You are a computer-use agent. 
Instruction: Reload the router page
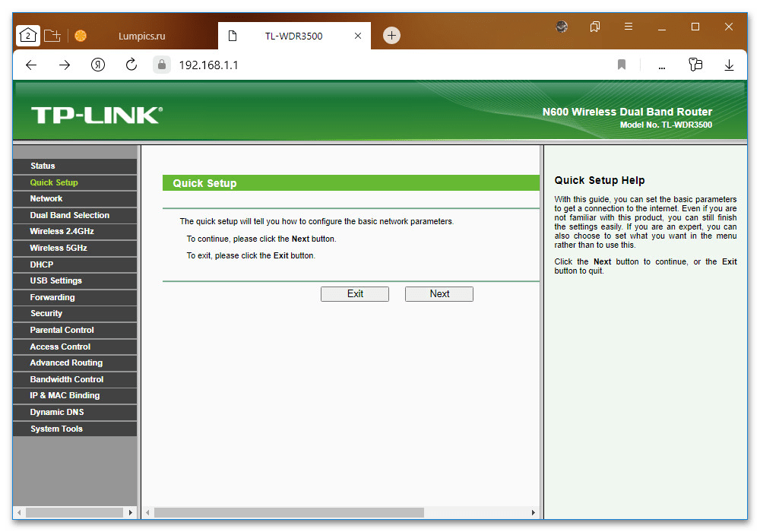(131, 65)
